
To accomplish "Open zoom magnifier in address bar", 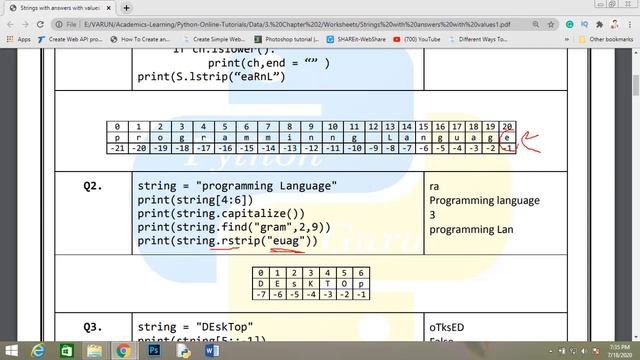I will coord(536,24).
